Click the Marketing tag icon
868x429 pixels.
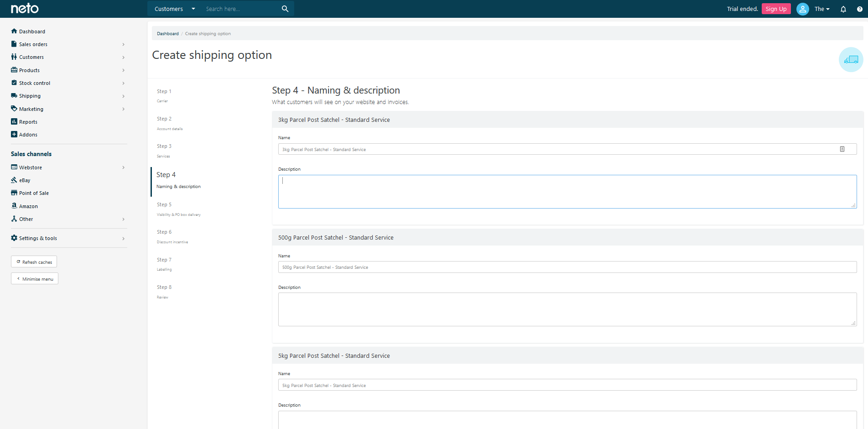[x=14, y=109]
